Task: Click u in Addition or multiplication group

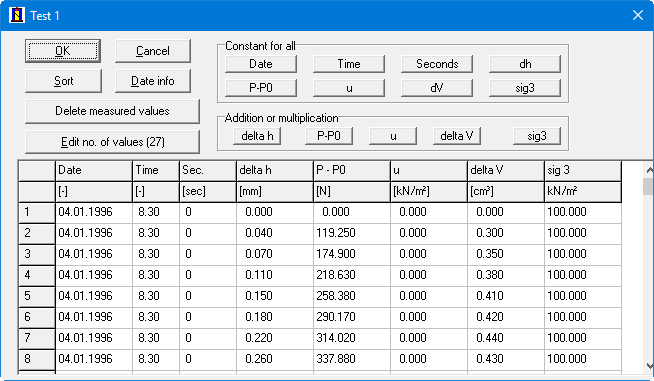Action: tap(392, 136)
